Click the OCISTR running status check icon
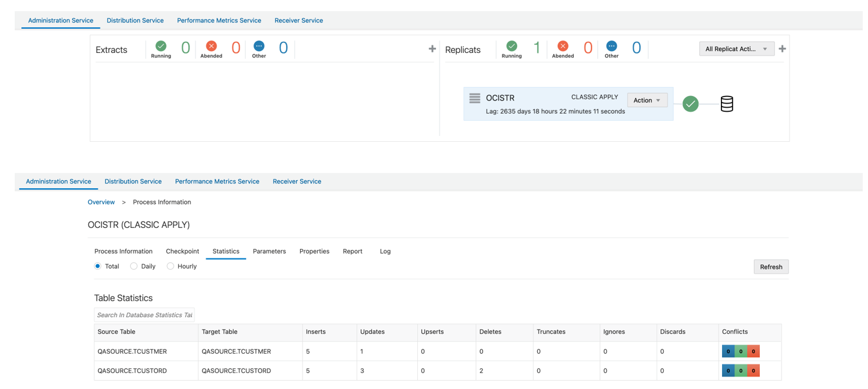 (x=690, y=104)
